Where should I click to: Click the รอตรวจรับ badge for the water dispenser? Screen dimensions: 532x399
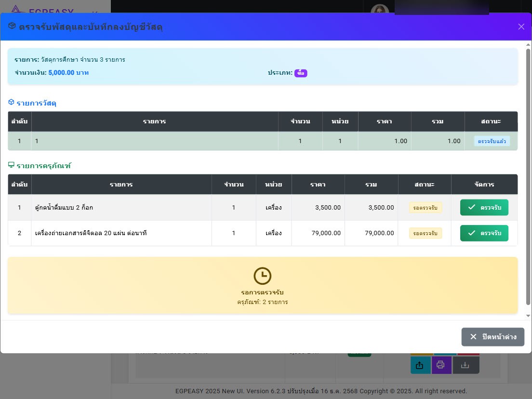425,208
